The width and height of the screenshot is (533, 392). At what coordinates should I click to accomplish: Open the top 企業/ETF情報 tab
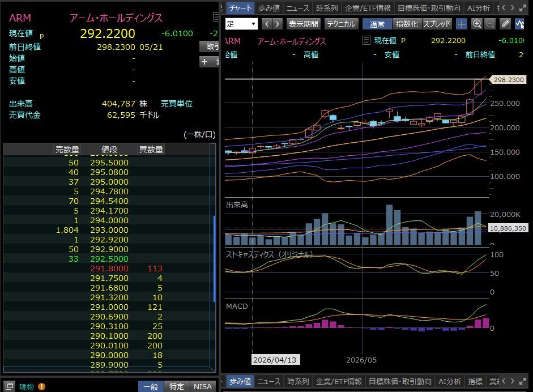(368, 8)
